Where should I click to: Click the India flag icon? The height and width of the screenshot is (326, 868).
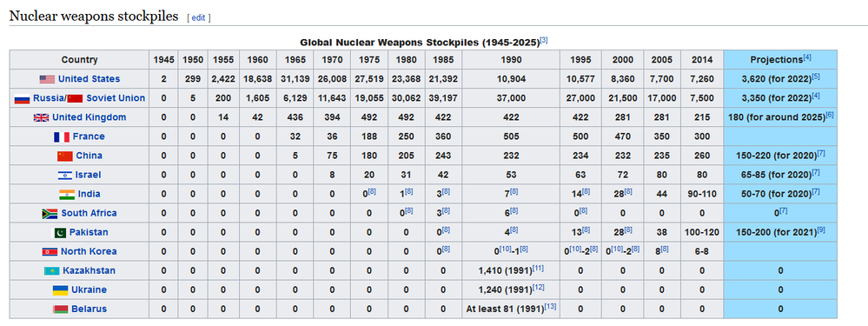click(67, 194)
